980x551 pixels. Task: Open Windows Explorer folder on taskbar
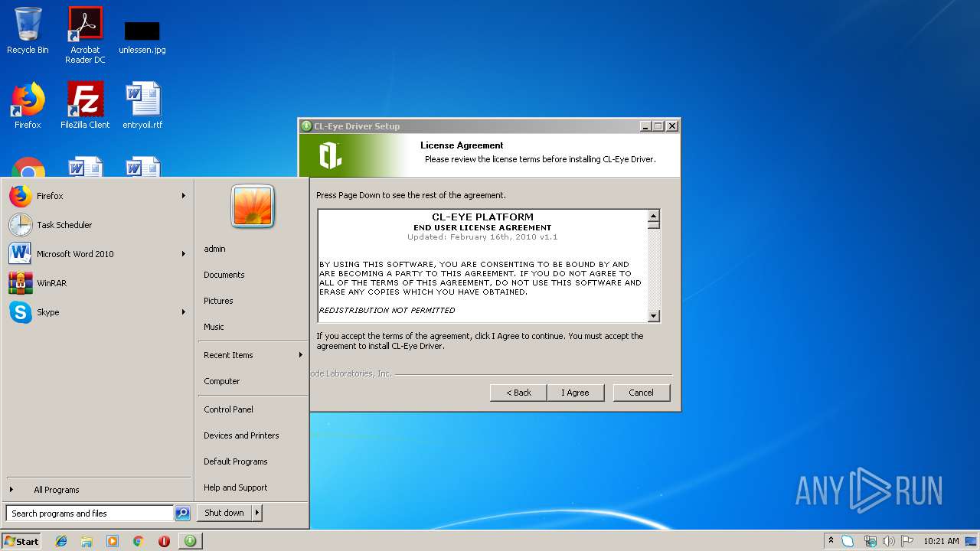[x=87, y=541]
